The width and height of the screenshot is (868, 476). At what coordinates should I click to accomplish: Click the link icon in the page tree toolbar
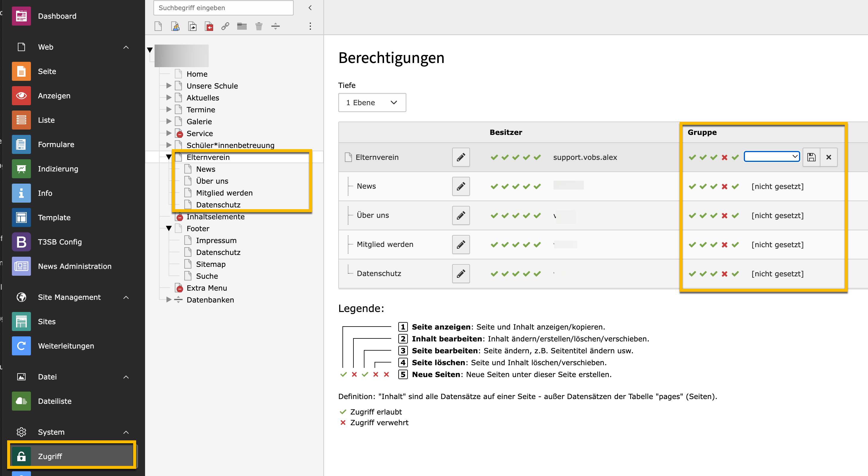click(x=225, y=26)
